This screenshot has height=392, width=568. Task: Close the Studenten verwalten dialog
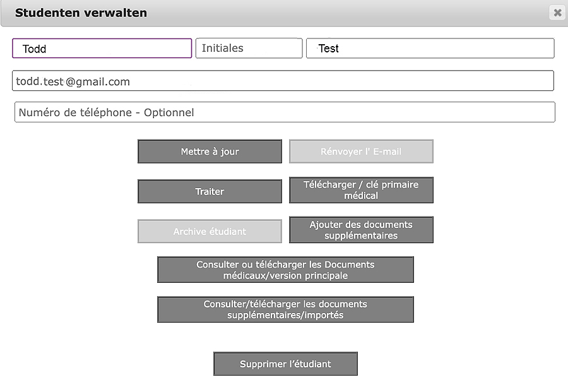coord(557,13)
